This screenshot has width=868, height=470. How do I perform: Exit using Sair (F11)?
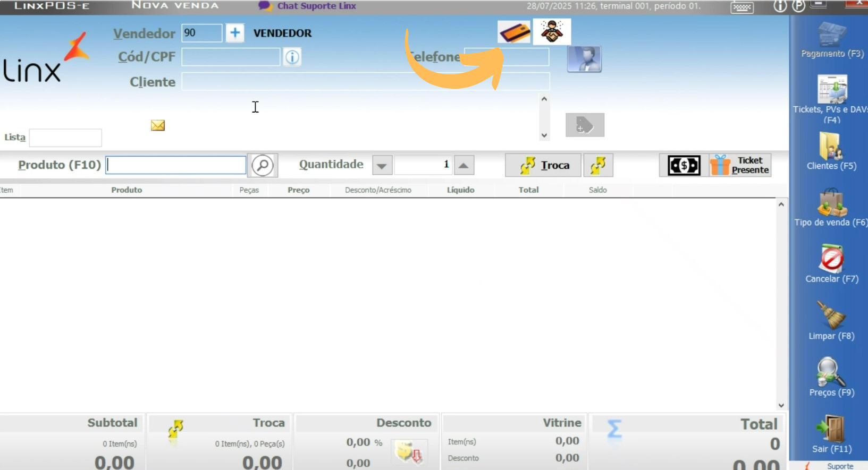[x=831, y=434]
